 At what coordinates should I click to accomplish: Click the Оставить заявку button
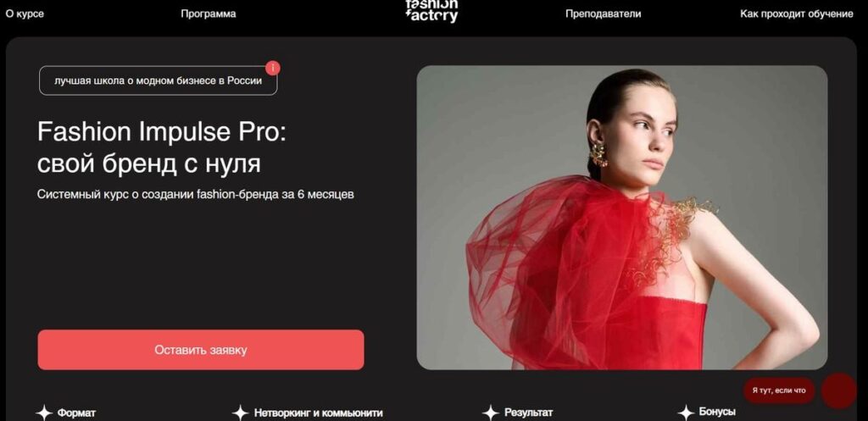201,350
